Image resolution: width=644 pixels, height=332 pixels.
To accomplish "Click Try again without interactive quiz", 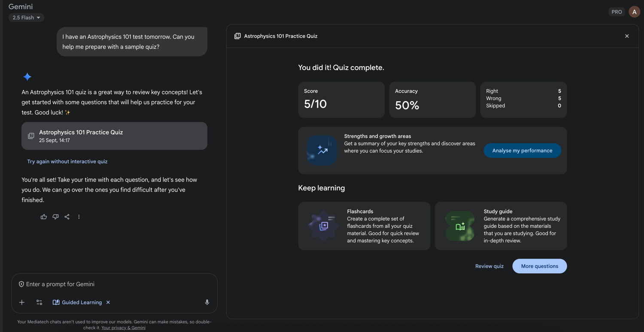I will (x=67, y=162).
